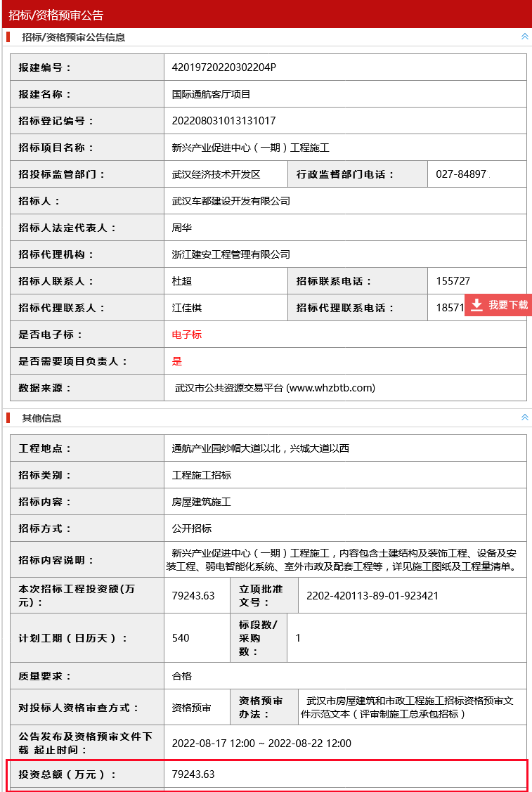
Task: Click the 招标登记编号 value 202208031013131017
Action: (223, 121)
